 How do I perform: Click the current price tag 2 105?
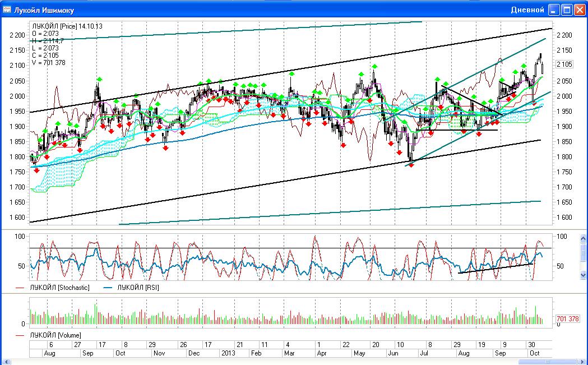pos(564,64)
